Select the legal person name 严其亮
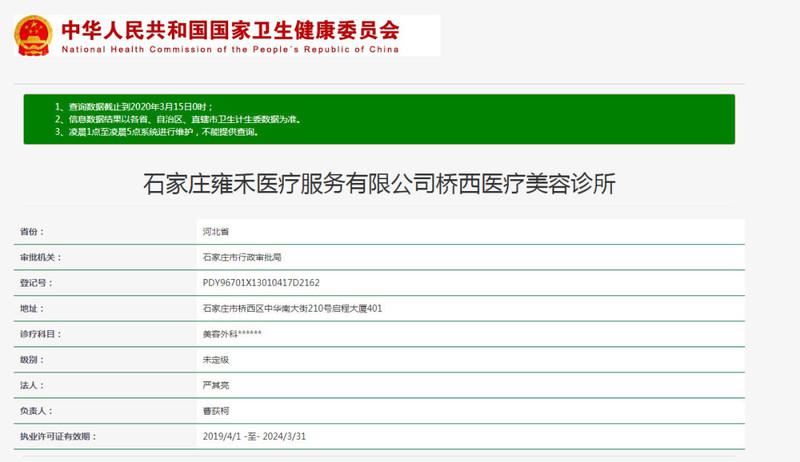This screenshot has width=800, height=462. click(x=215, y=385)
